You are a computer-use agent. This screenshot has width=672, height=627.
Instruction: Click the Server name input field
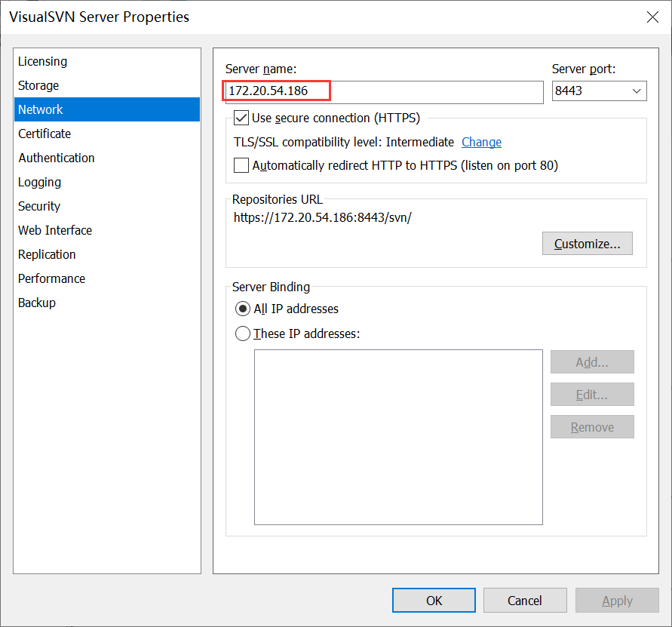coord(385,91)
